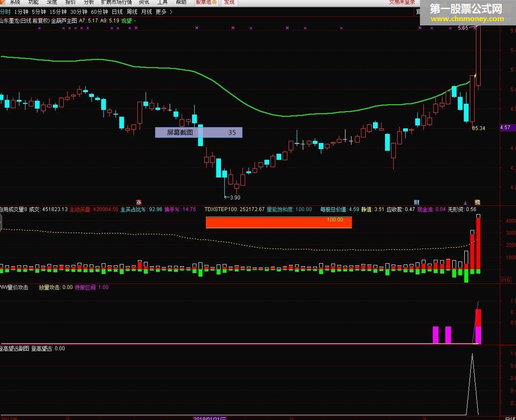Click the chart title 山东墨龙(日线 前复权) 金葫芦主图
Image resolution: width=516 pixels, height=420 pixels.
(x=38, y=21)
